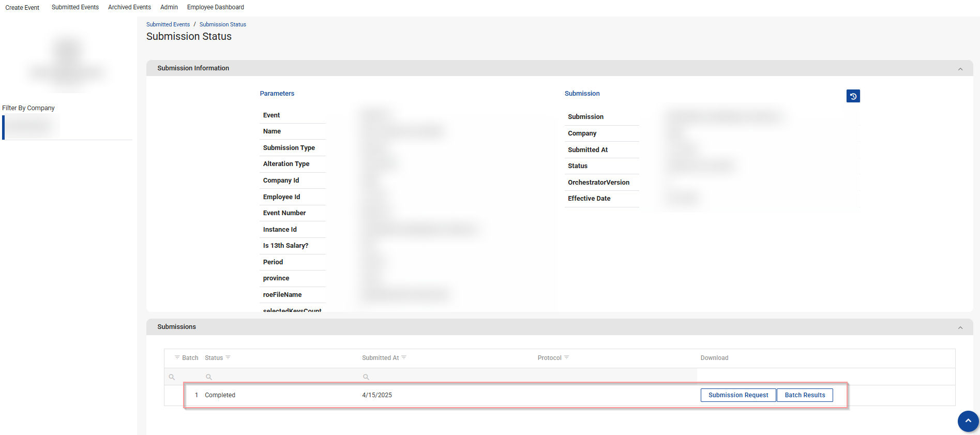Go to Archived Events in the top menu
Image resolution: width=980 pixels, height=435 pixels.
tap(129, 7)
